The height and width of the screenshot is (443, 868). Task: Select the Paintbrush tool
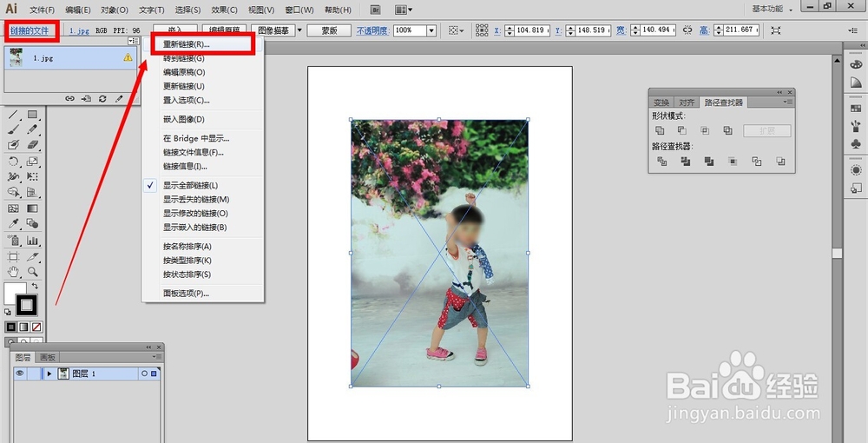coord(14,129)
